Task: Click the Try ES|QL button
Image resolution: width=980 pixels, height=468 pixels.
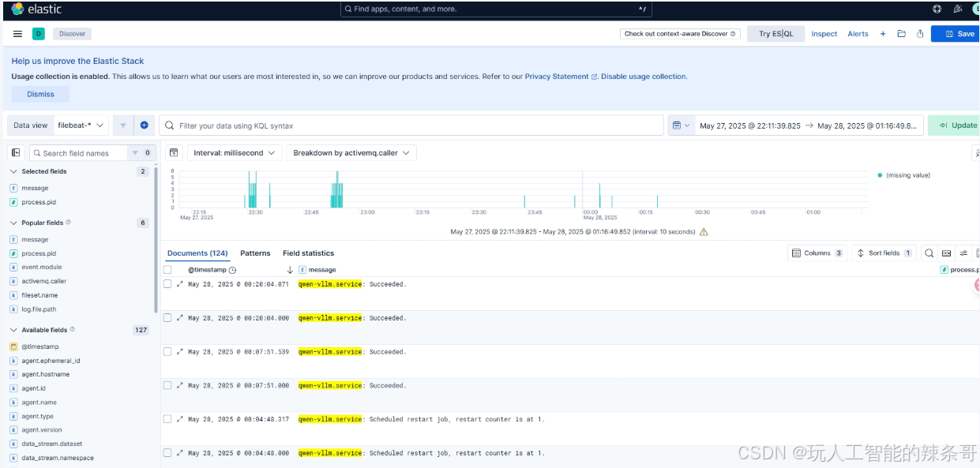Action: (x=776, y=34)
